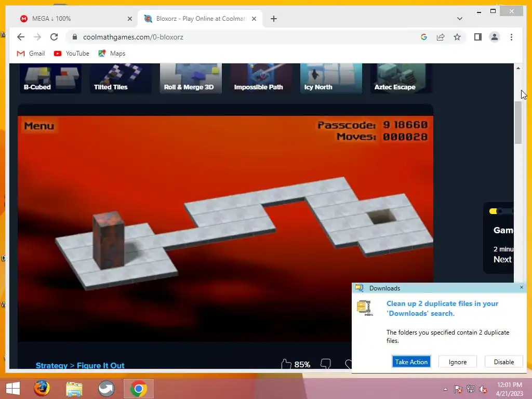Open Windows Start button
532x399 pixels.
(x=13, y=388)
